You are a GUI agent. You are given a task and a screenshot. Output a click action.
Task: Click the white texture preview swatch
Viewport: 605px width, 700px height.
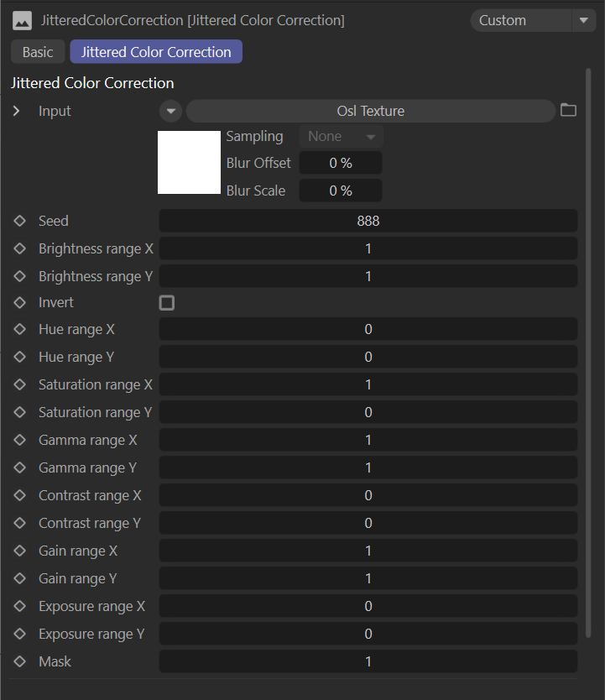pyautogui.click(x=189, y=162)
